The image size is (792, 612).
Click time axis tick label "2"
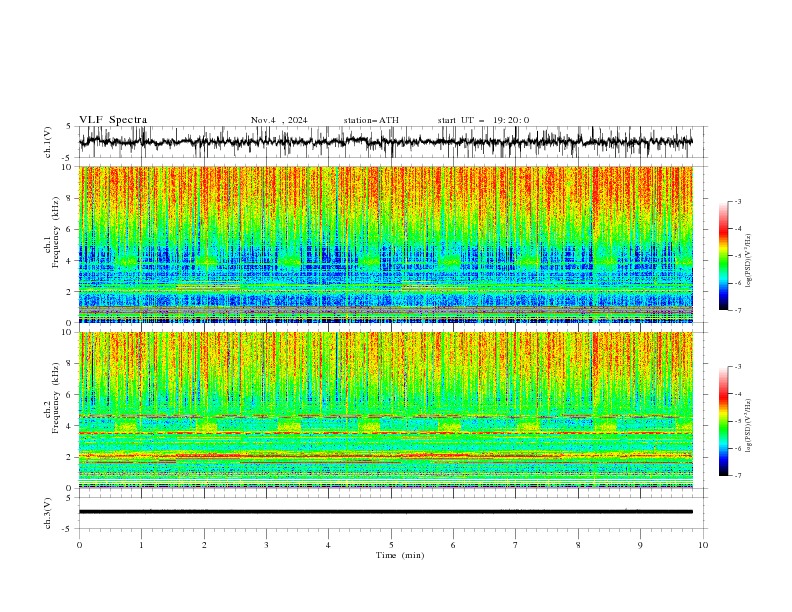pyautogui.click(x=204, y=545)
